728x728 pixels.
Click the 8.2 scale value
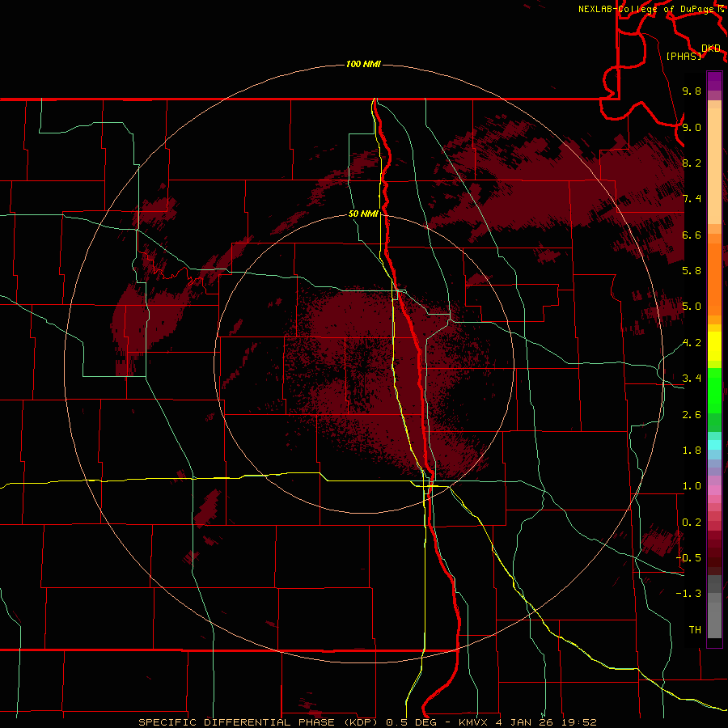pos(692,163)
